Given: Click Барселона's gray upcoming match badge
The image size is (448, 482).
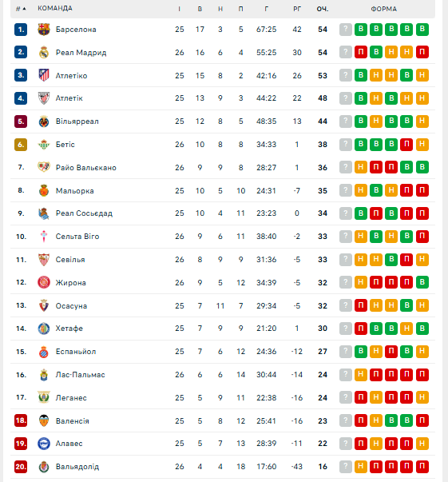Looking at the screenshot, I should point(346,30).
